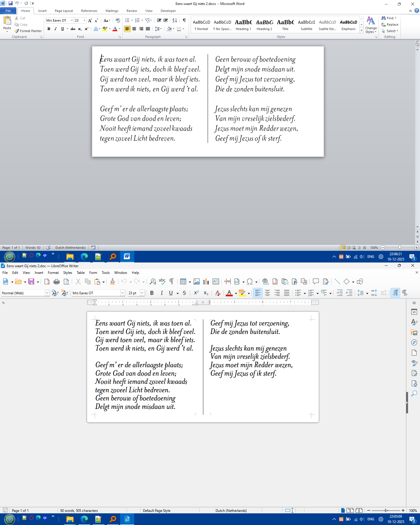Click Print icon in LibreOffice toolbar
This screenshot has width=420, height=525.
[x=57, y=281]
